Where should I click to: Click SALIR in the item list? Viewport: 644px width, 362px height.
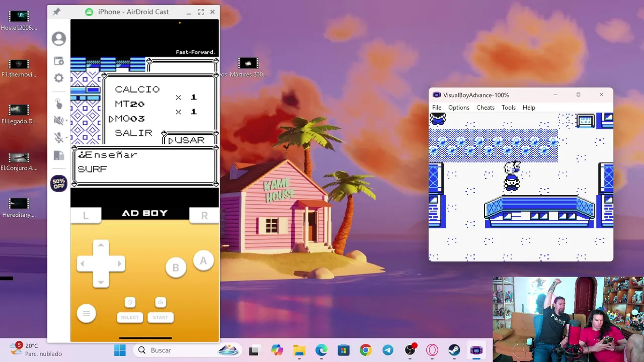[133, 133]
